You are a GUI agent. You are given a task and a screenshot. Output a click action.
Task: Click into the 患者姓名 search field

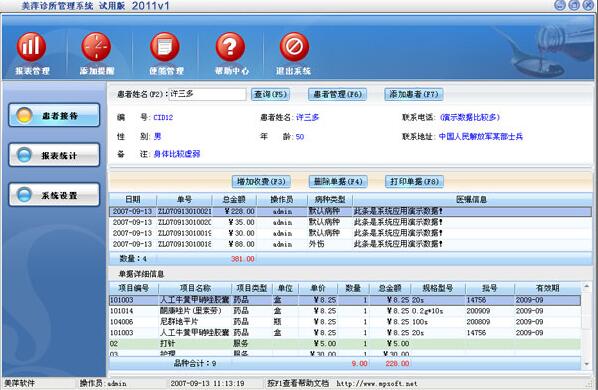[x=207, y=94]
